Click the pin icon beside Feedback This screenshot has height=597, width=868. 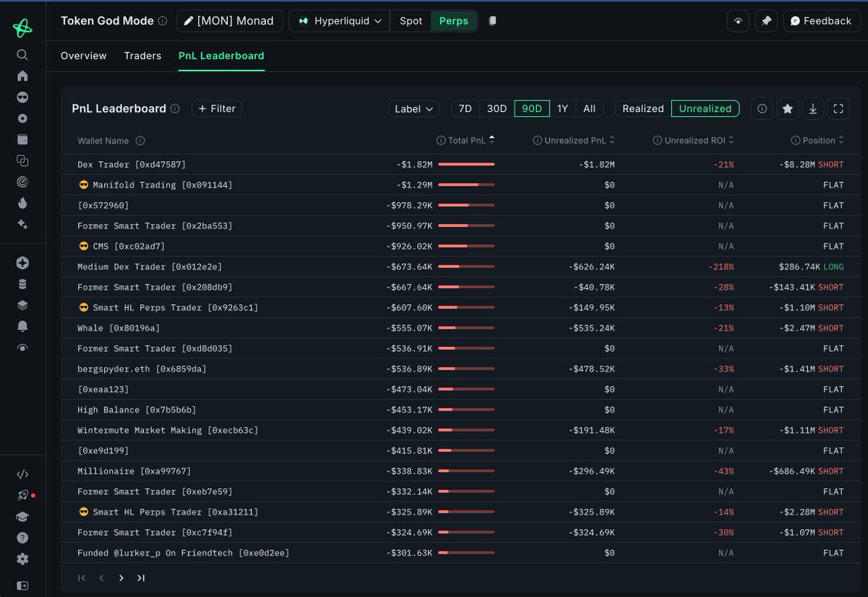tap(767, 21)
